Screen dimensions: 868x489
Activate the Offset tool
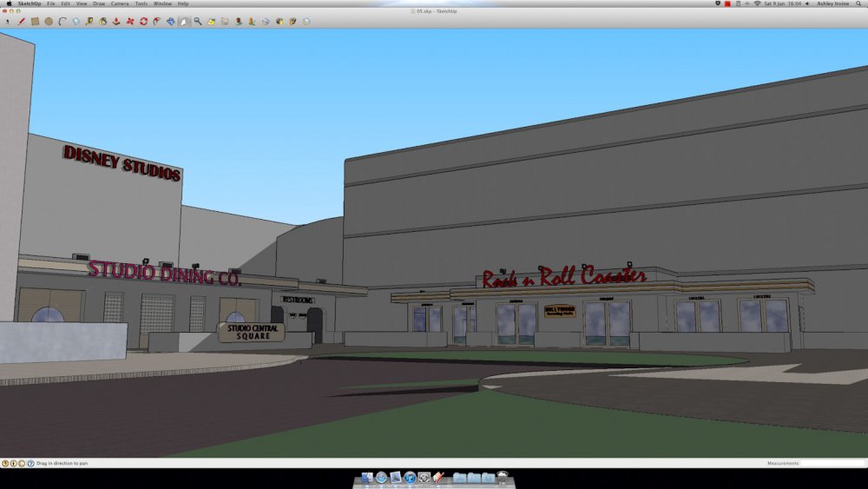pyautogui.click(x=157, y=22)
